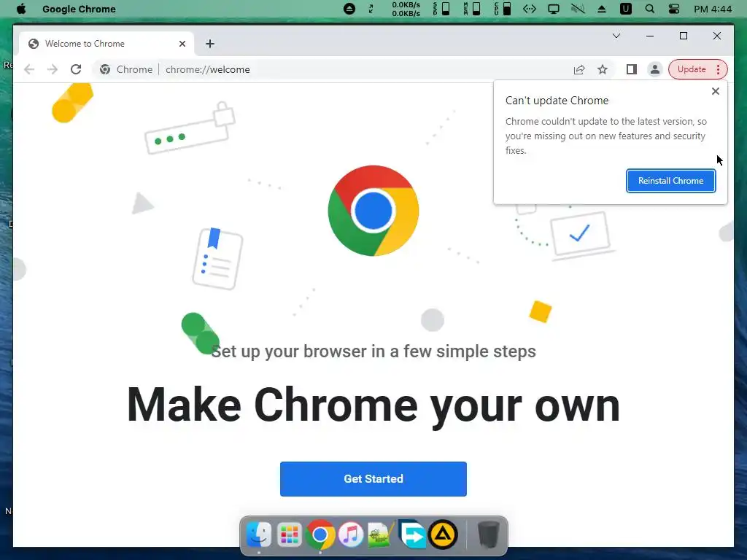Open Notepad++ icon in the dock
Viewport: 747px width, 560px height.
[381, 534]
